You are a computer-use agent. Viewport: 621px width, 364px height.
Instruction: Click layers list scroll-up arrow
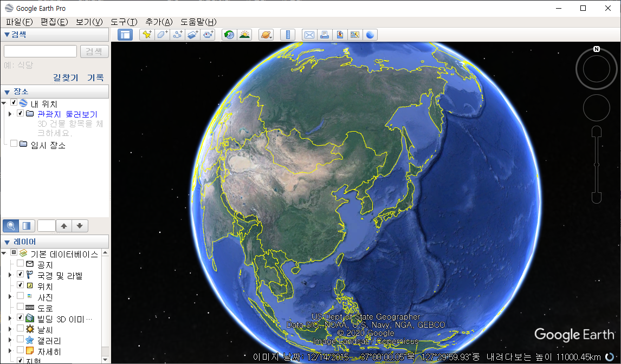(105, 253)
